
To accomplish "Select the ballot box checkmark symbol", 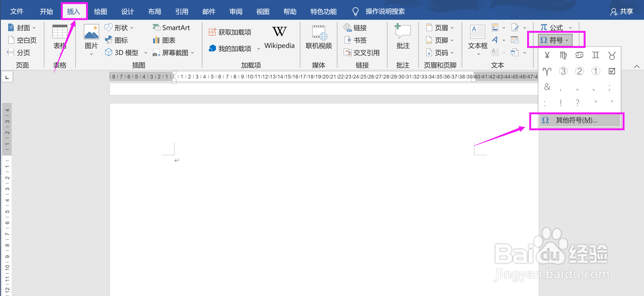I will pos(612,71).
